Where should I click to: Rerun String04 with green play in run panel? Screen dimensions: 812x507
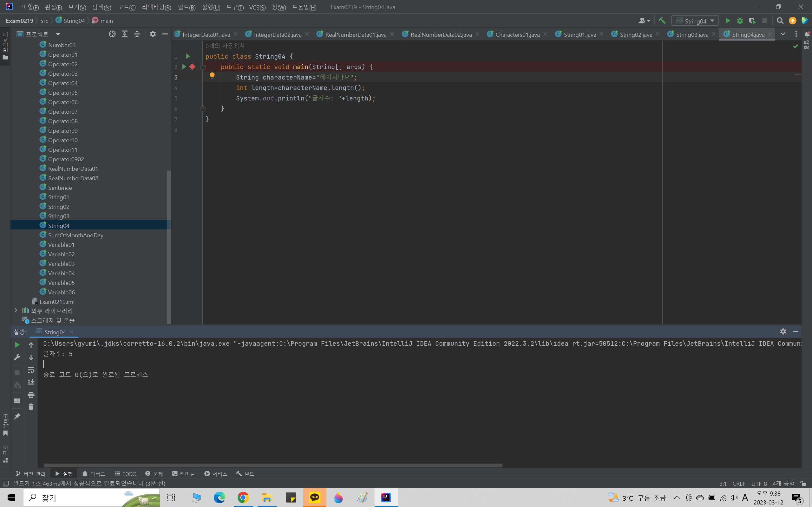pos(17,345)
